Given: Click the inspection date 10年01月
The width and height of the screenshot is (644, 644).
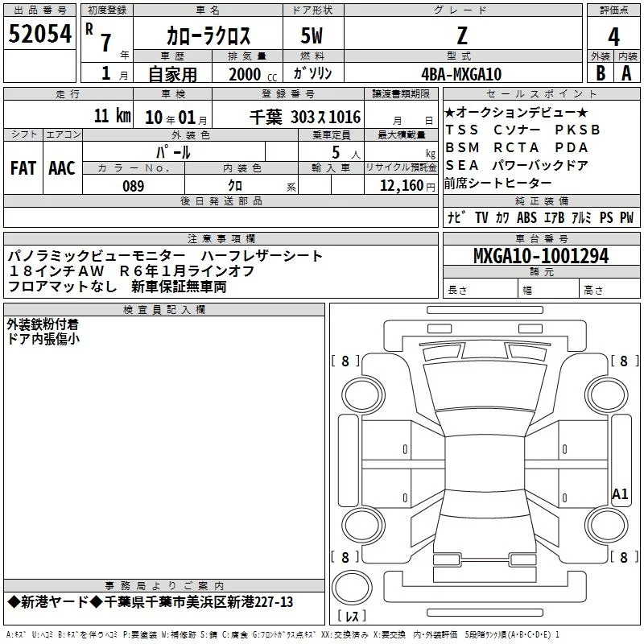Looking at the screenshot, I should click(x=176, y=118).
